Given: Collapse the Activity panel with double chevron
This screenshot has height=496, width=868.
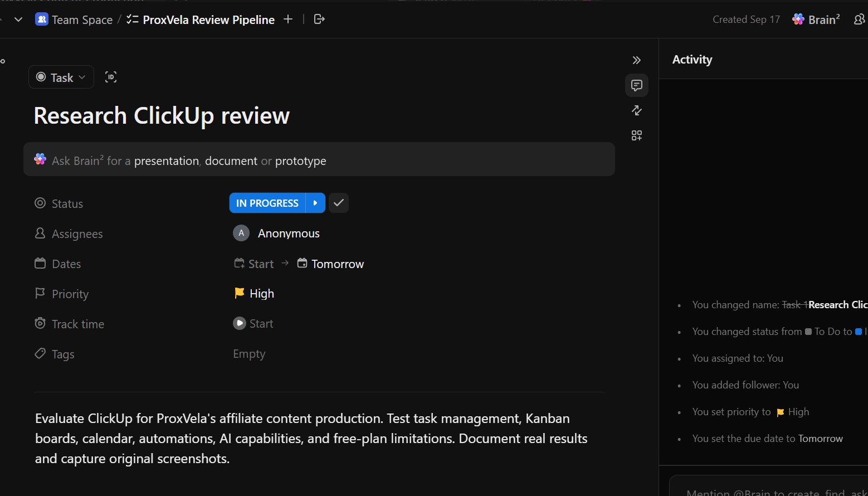Looking at the screenshot, I should 637,60.
